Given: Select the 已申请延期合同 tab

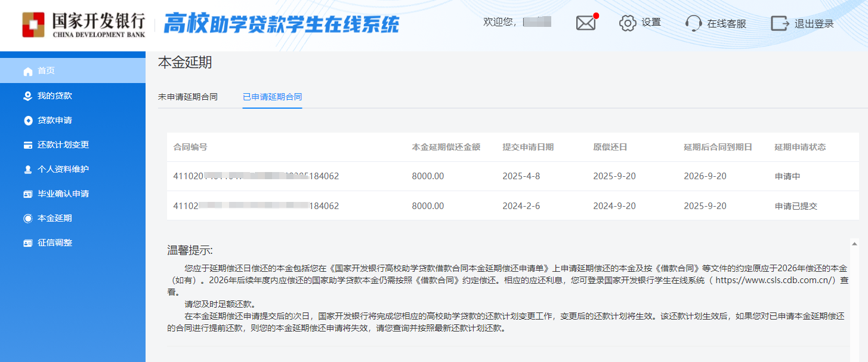Looking at the screenshot, I should 272,97.
